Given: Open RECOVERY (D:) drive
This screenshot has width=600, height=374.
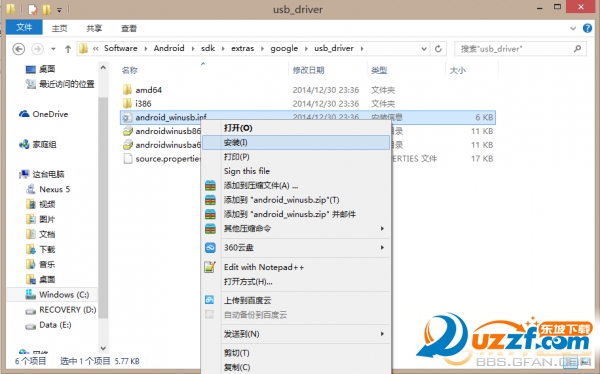Looking at the screenshot, I should (x=60, y=310).
